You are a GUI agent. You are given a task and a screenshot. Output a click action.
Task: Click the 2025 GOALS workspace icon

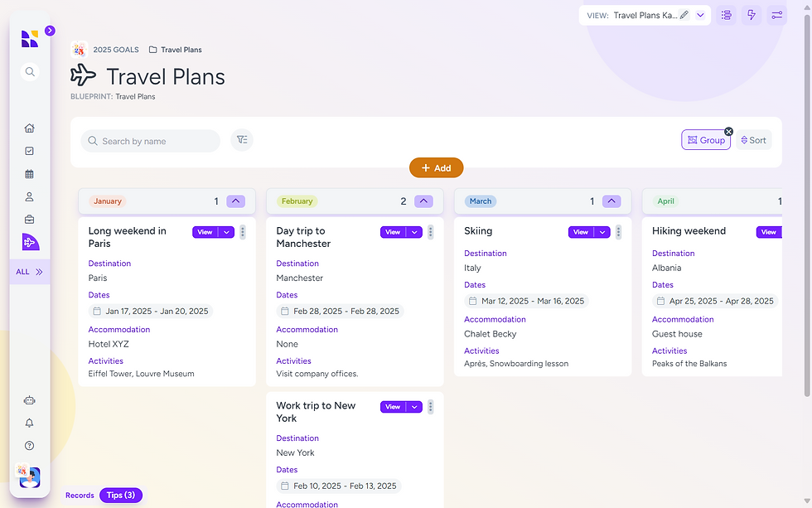[x=79, y=50]
